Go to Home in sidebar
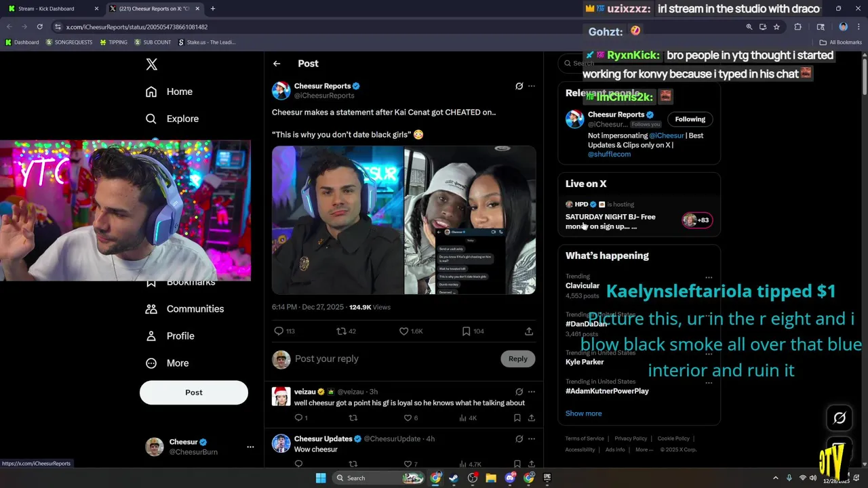 coord(170,91)
